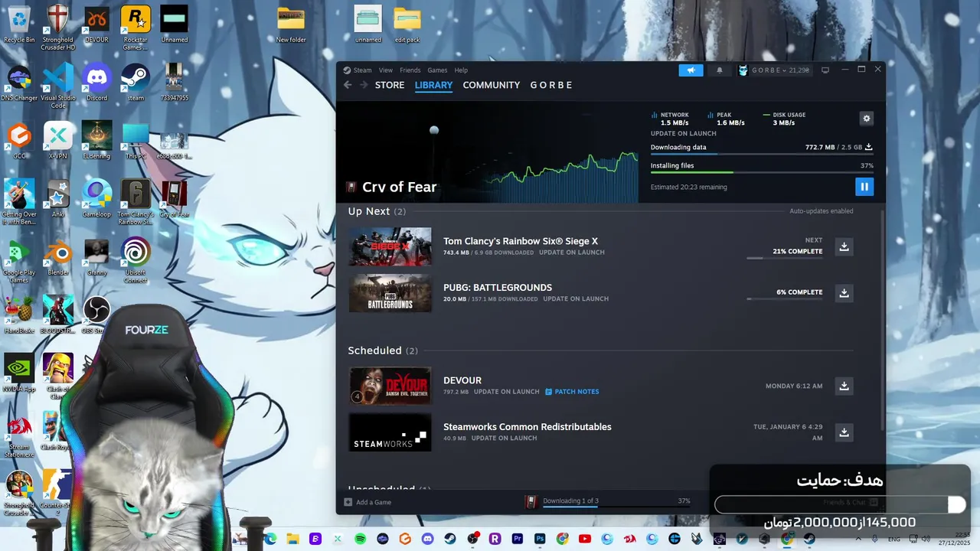The height and width of the screenshot is (551, 980).
Task: Open the Steam menu
Action: coord(362,70)
